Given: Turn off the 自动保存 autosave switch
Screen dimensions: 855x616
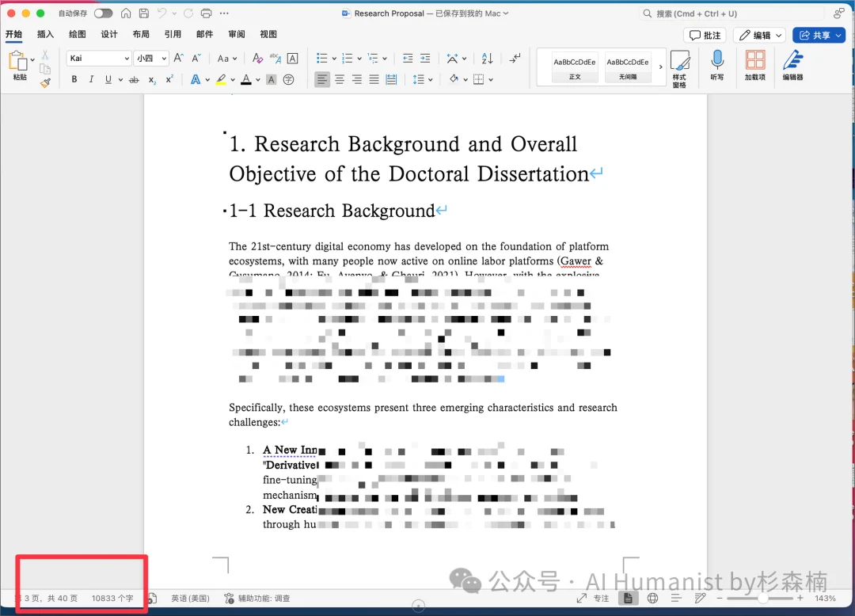Looking at the screenshot, I should tap(103, 13).
